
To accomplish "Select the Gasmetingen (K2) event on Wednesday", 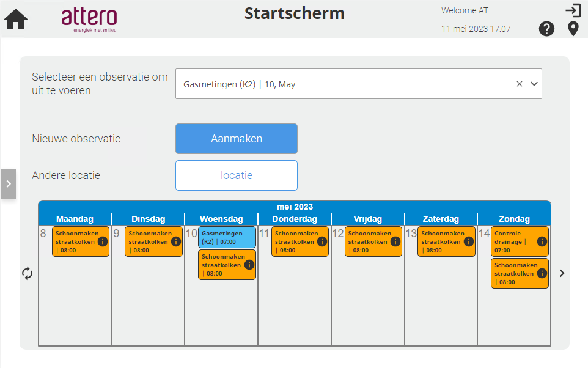I will pyautogui.click(x=221, y=237).
